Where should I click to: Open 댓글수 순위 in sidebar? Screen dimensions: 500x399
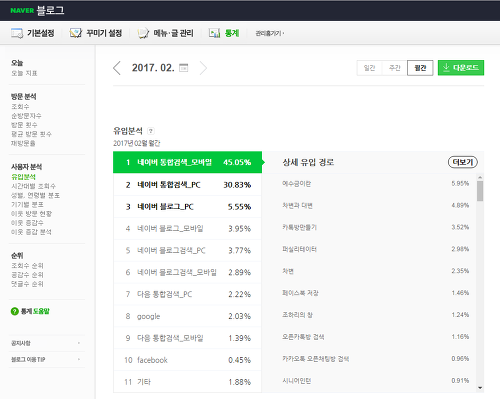27,284
